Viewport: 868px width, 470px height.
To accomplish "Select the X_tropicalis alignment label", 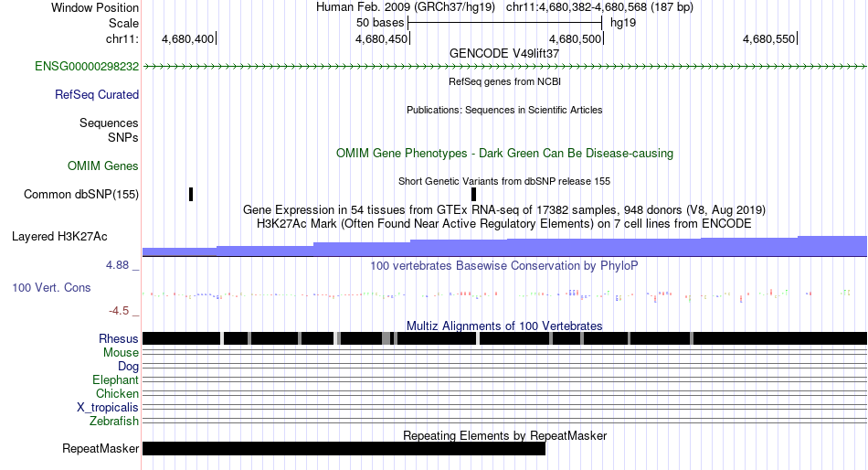I will [108, 408].
